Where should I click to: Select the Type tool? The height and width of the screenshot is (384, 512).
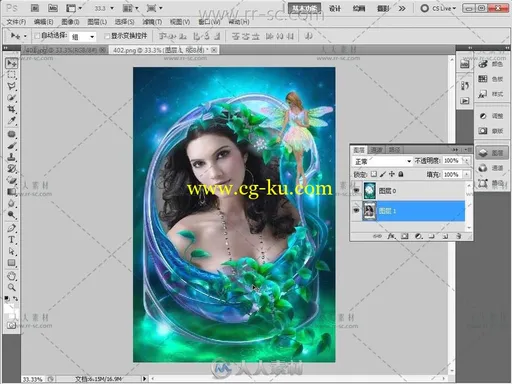coord(12,240)
